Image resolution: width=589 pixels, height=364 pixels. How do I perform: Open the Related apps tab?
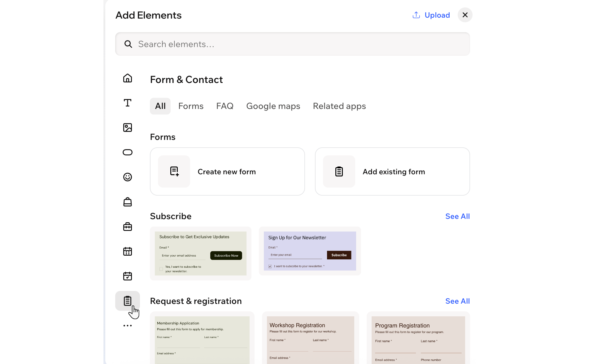point(339,106)
